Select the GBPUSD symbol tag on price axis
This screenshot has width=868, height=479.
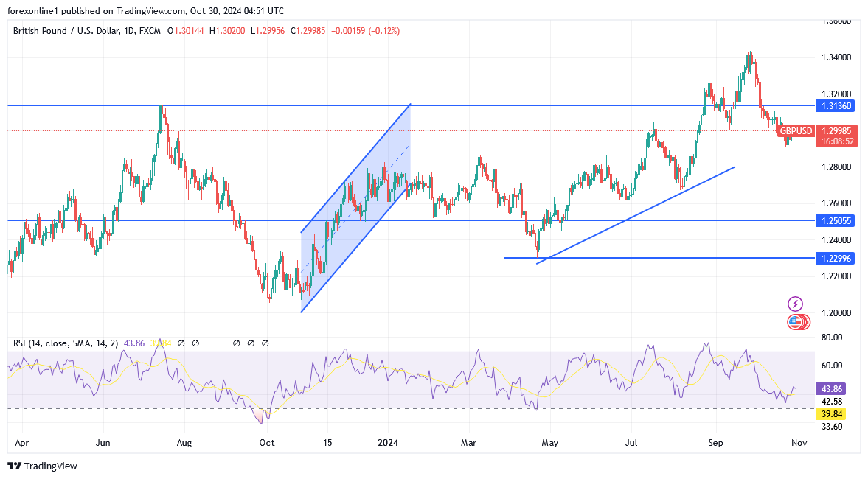(796, 131)
